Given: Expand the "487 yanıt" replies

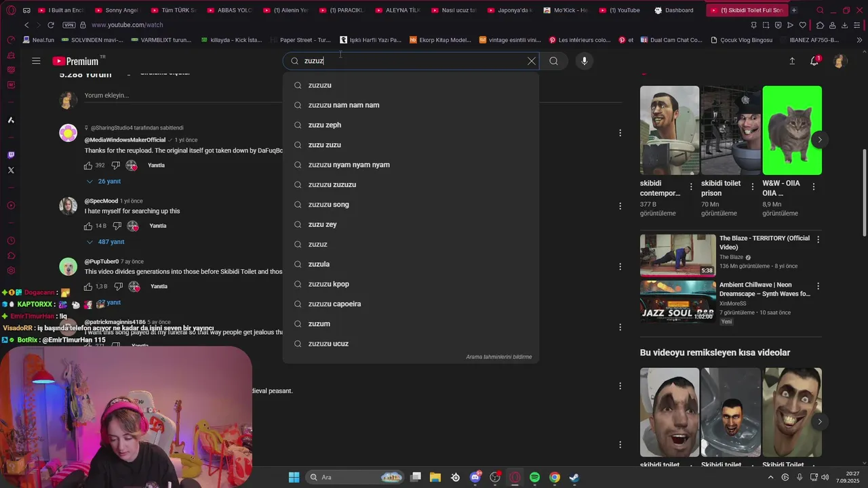Looking at the screenshot, I should (x=106, y=242).
